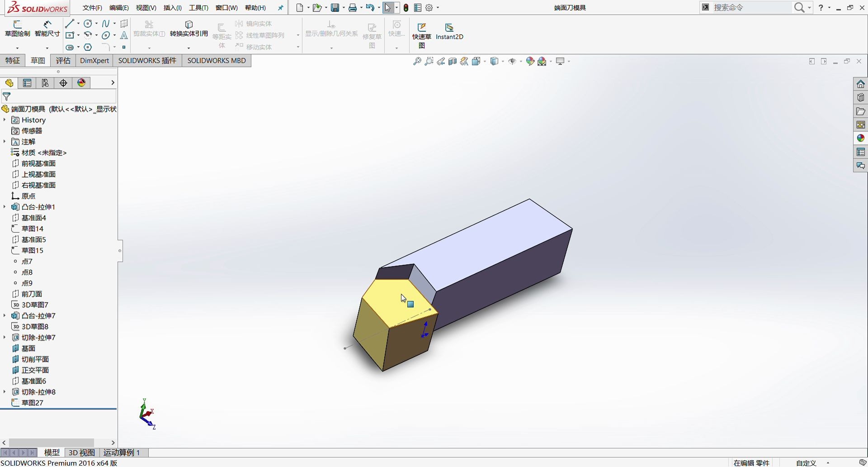
Task: Open the 自定义 units status bar menu
Action: (x=807, y=463)
